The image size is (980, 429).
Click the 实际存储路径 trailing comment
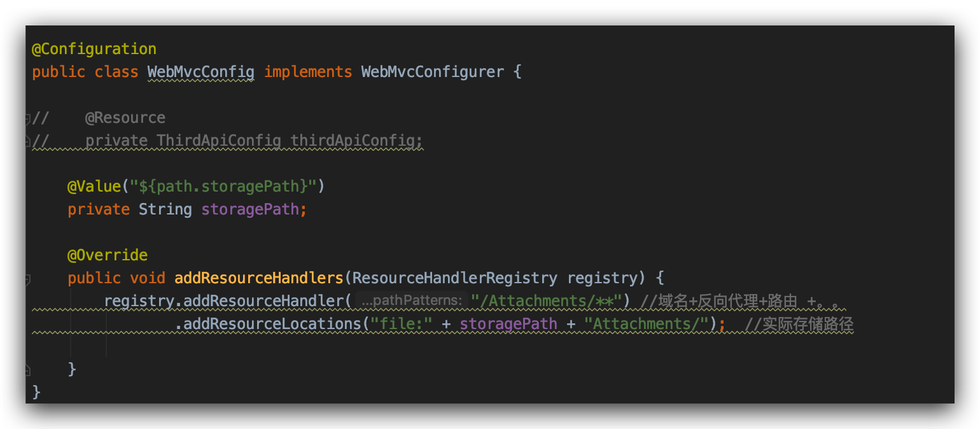799,324
